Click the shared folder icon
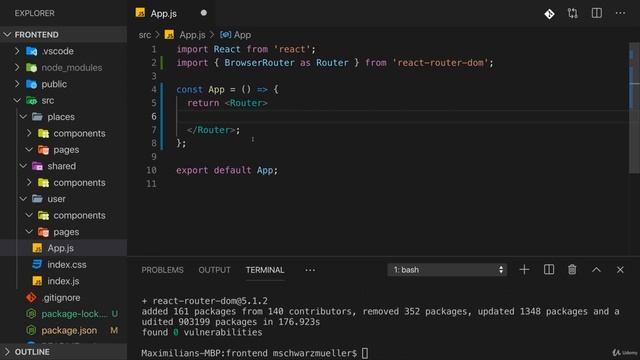Image resolution: width=640 pixels, height=360 pixels. 38,166
